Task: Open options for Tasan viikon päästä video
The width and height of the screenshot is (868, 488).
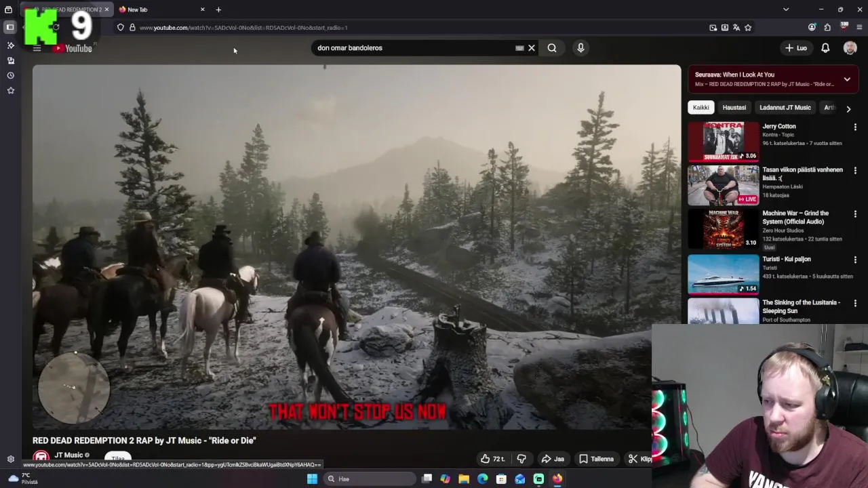Action: (x=855, y=170)
